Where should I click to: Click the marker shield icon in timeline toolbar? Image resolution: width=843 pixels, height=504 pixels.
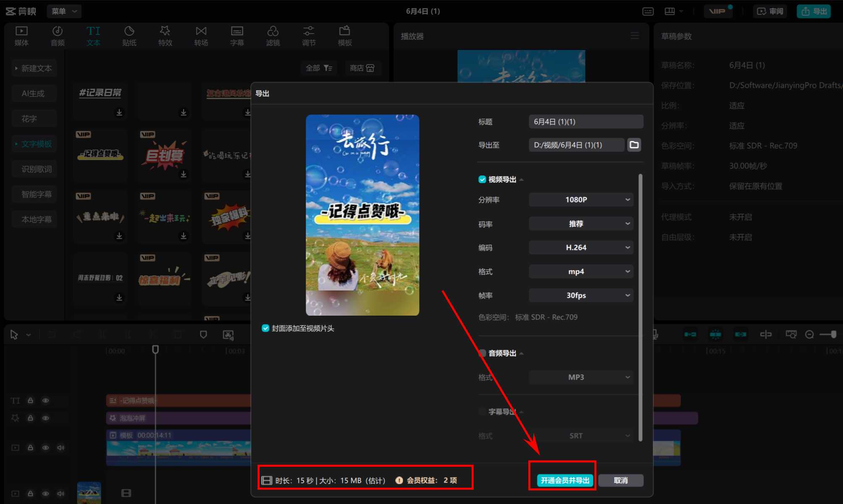(x=203, y=334)
